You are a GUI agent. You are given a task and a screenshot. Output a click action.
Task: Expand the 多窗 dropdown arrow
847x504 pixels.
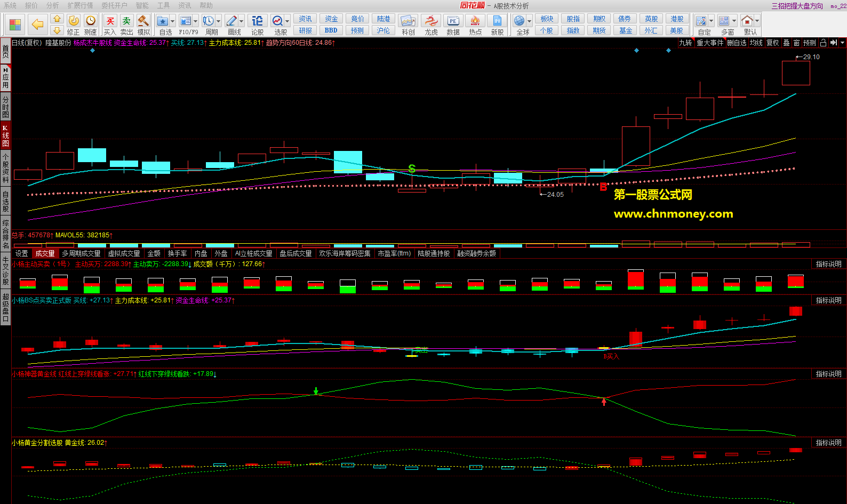734,21
